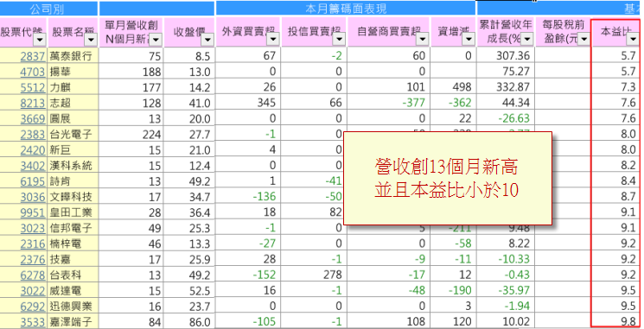Open stock code link 2376

(x=33, y=259)
